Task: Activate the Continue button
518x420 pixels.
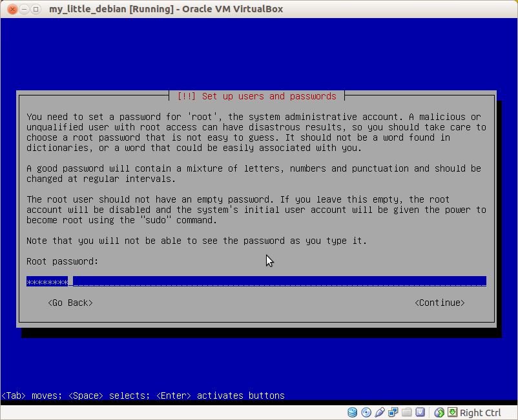Action: click(440, 303)
